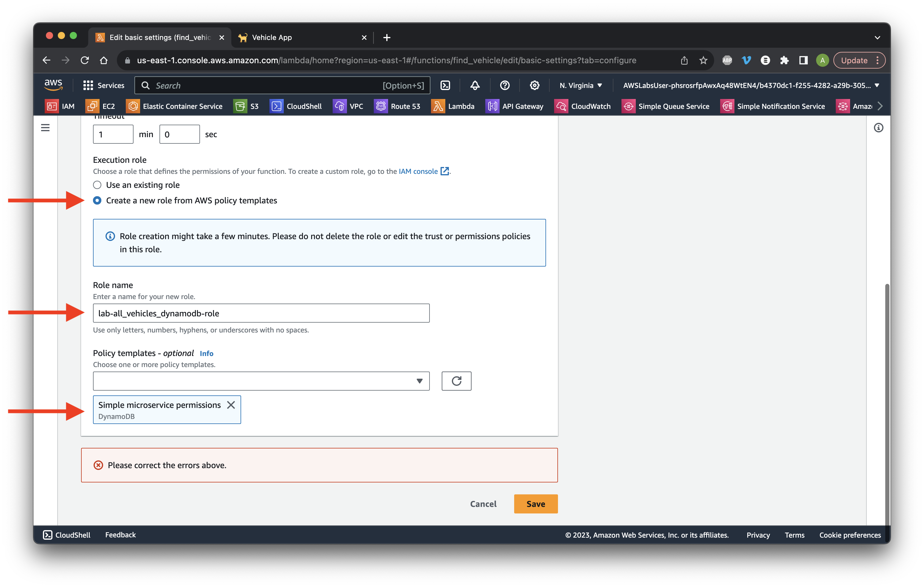
Task: Expand the Policy templates dropdown
Action: point(261,381)
